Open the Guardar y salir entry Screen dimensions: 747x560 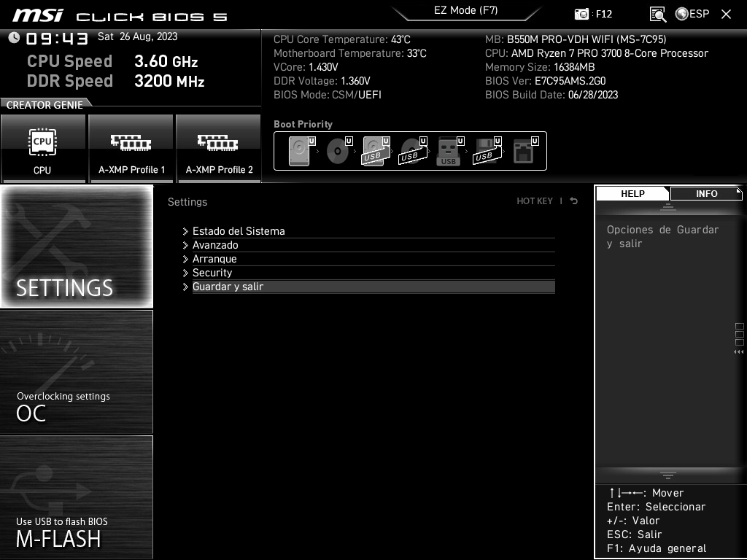coord(373,287)
